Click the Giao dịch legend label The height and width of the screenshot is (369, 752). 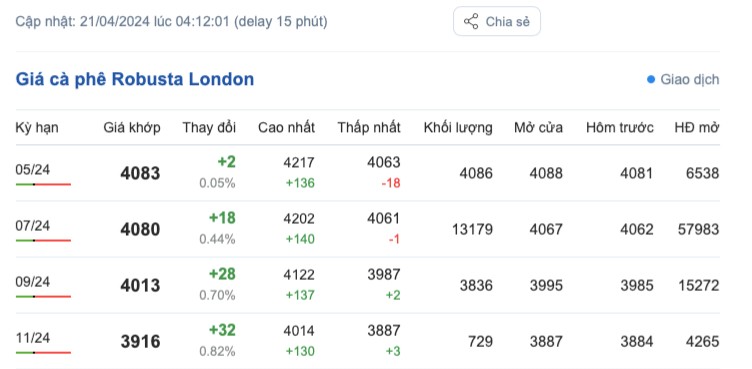click(690, 80)
